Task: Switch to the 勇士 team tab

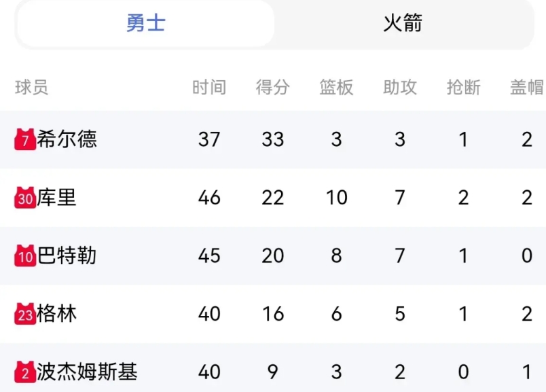Action: coord(145,23)
